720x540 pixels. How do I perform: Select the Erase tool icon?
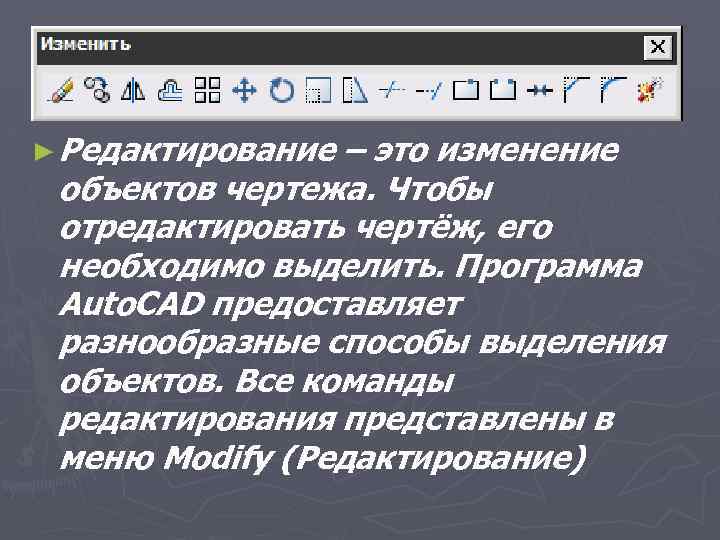(61, 90)
